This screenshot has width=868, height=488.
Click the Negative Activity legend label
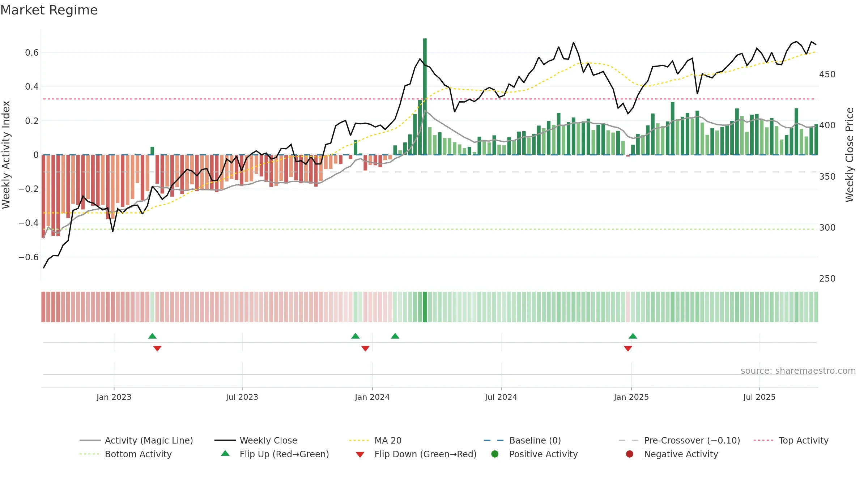click(x=681, y=454)
